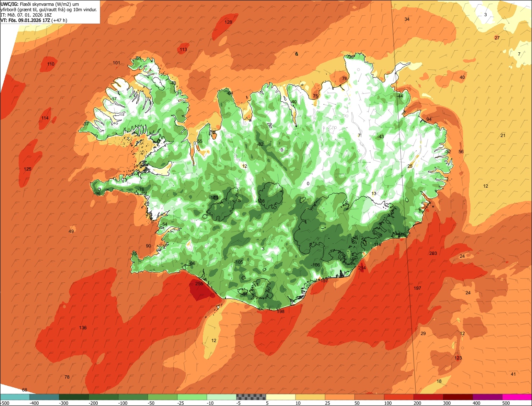Image resolution: width=532 pixels, height=406 pixels.
Task: Click the title line 'UWC/IG: Flæði skynvarma (W/m2) um'
Action: (x=40, y=4)
